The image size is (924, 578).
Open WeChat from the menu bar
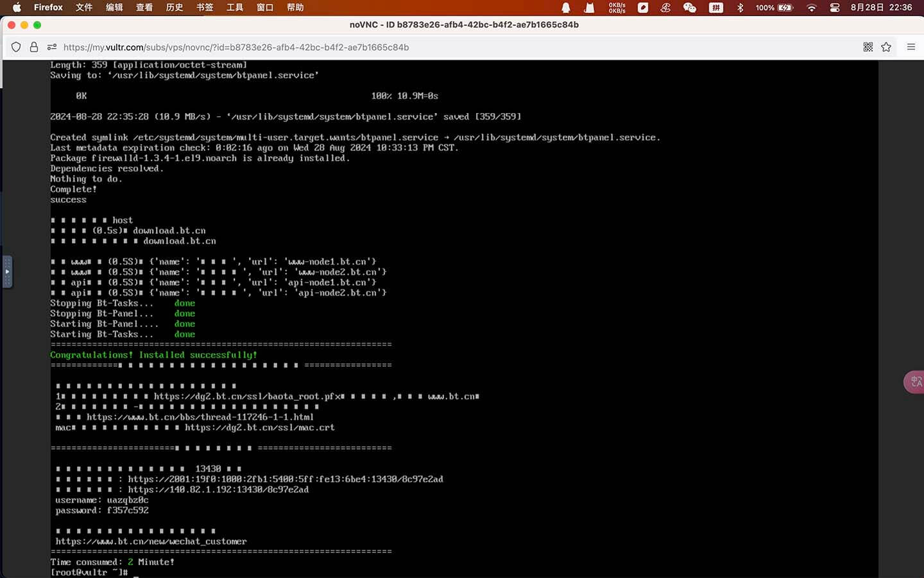pyautogui.click(x=690, y=8)
